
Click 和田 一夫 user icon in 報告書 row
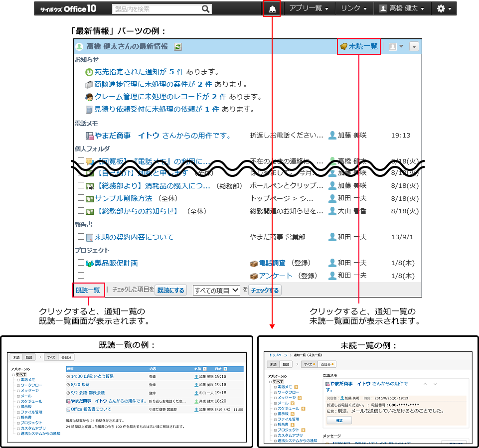coord(332,237)
